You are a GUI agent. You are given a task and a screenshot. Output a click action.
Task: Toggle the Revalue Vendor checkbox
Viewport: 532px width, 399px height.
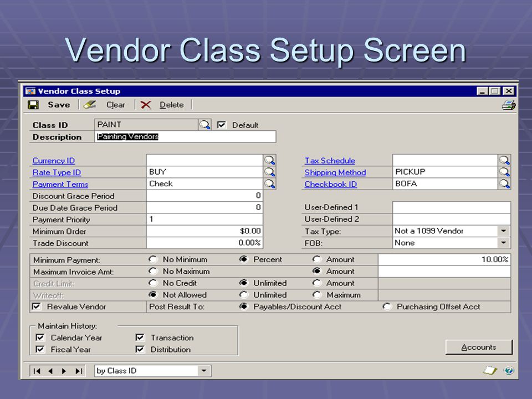[37, 306]
